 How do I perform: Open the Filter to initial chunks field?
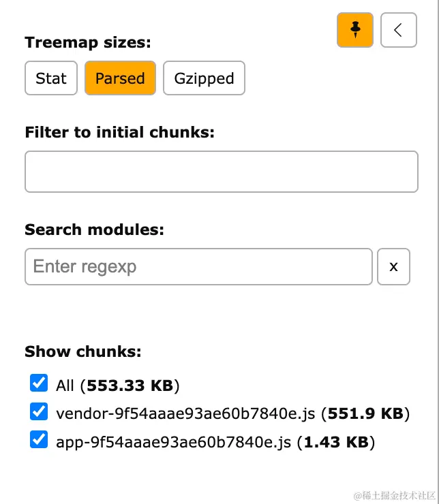221,172
